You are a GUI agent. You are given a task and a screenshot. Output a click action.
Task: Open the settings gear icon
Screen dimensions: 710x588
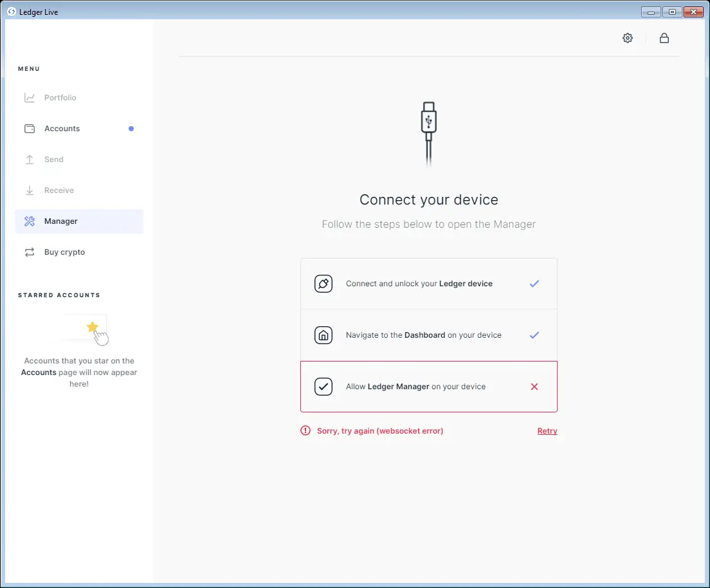(x=627, y=38)
